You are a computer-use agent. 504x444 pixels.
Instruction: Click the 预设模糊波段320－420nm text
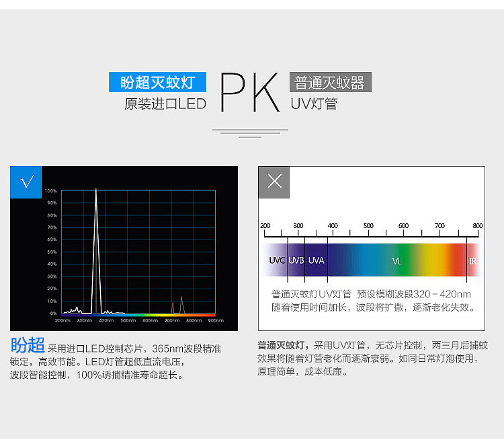coord(414,294)
